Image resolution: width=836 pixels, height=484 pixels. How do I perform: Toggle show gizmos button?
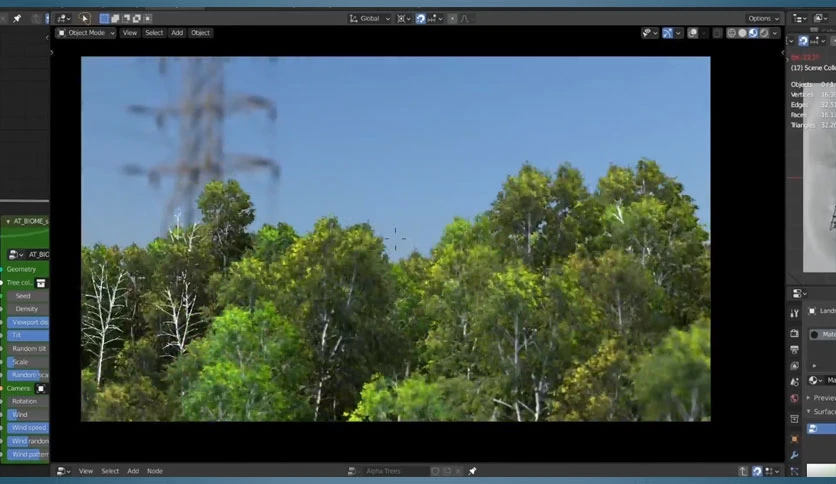pyautogui.click(x=668, y=33)
